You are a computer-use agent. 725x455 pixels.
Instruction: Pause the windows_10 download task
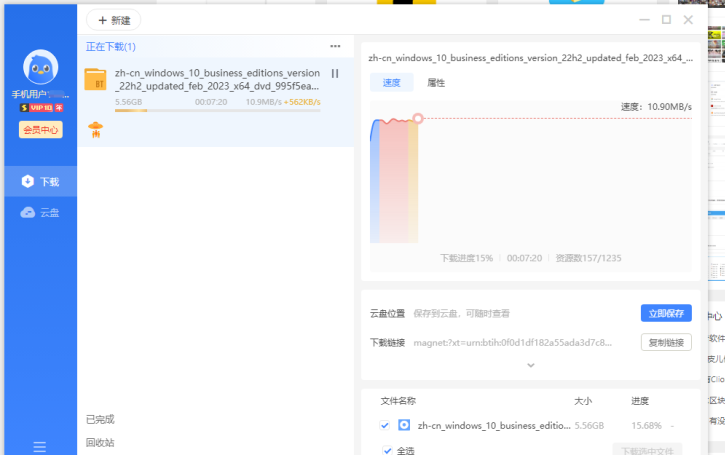click(335, 74)
